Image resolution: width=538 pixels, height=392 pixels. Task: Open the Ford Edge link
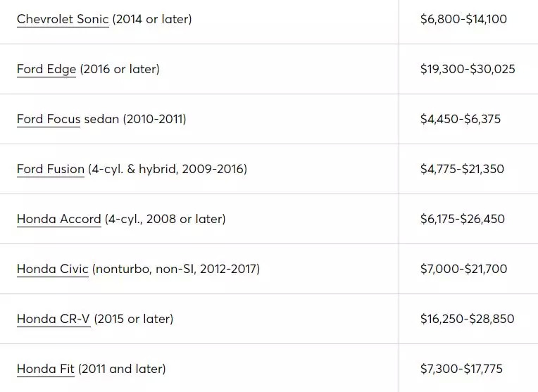(x=46, y=69)
